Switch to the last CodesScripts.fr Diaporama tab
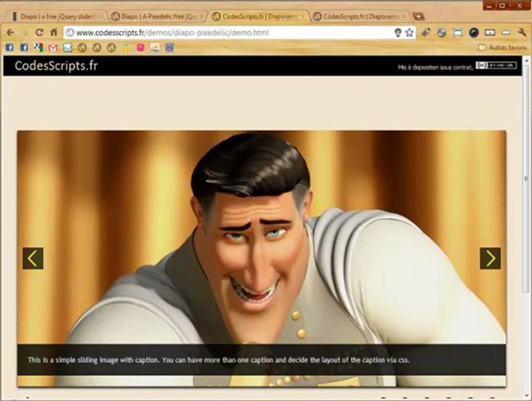532x401 pixels. (x=360, y=16)
